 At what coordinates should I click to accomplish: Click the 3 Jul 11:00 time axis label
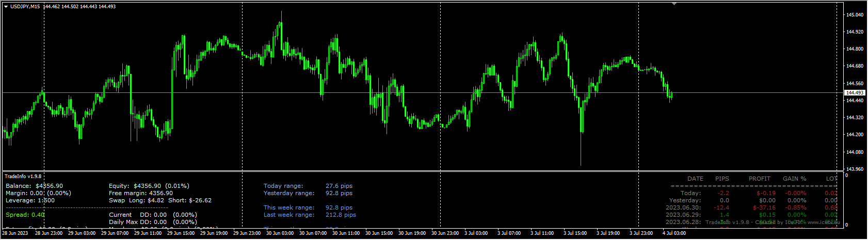(x=542, y=233)
